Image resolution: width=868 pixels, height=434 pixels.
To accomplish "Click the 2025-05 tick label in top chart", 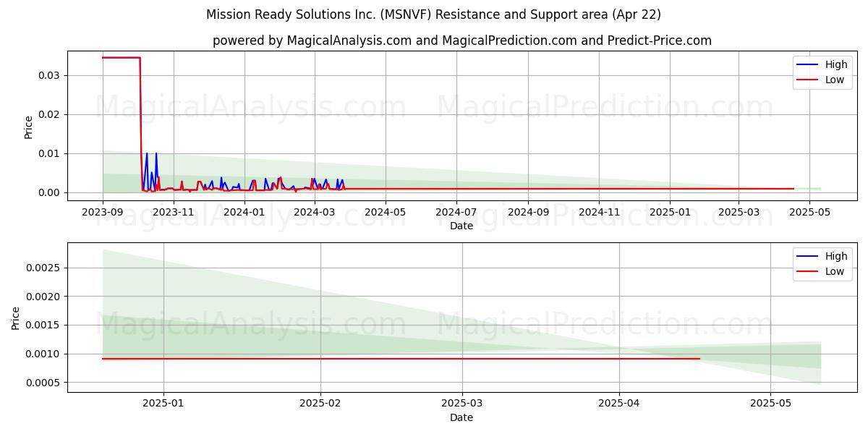I will point(809,212).
